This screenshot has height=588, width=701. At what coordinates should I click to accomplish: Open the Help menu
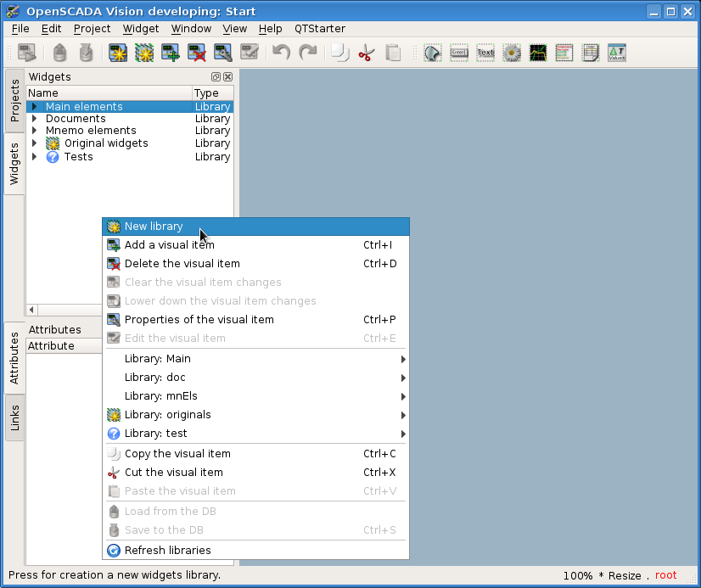pos(271,29)
